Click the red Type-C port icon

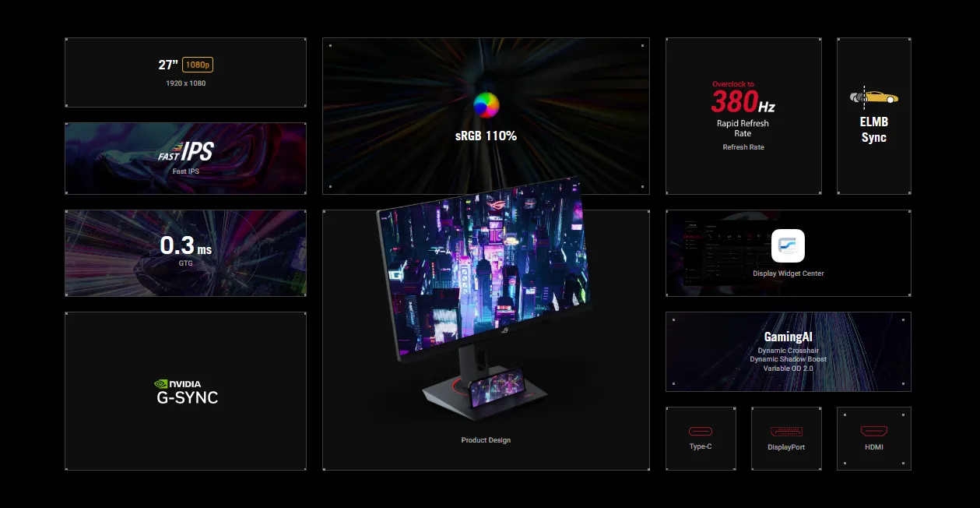pos(701,431)
